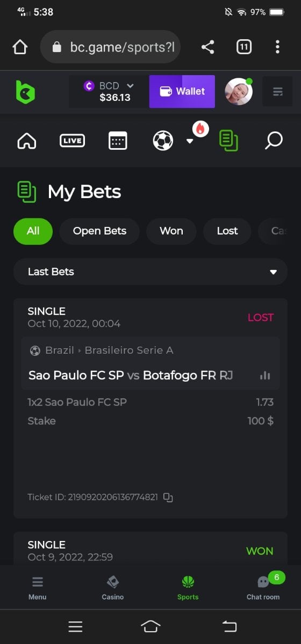
Task: Open the Chat room with 6 messages
Action: click(263, 587)
